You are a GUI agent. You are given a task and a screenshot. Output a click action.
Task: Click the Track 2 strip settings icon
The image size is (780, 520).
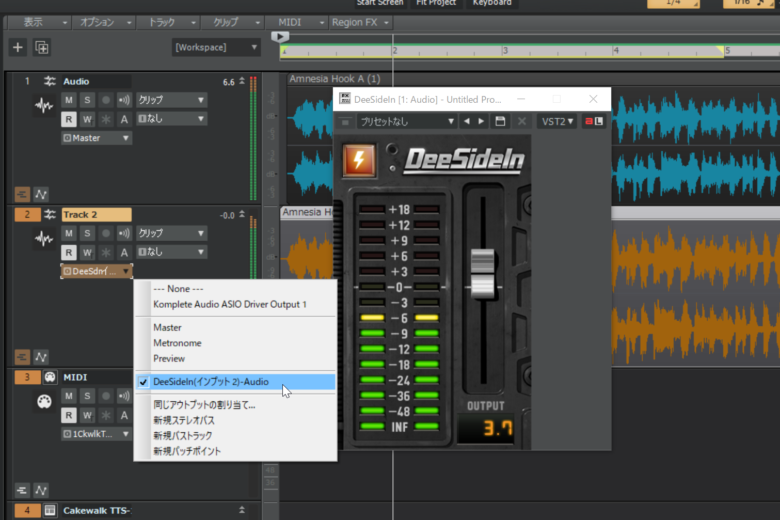pos(49,214)
